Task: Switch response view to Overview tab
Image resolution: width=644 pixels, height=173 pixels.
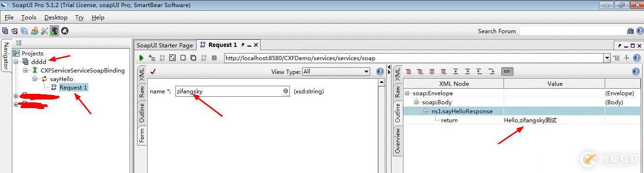Action: point(397,140)
